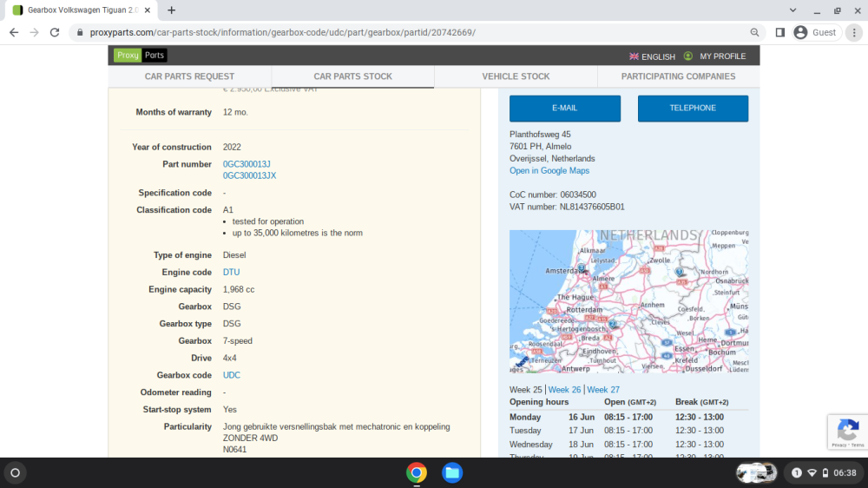The width and height of the screenshot is (868, 488).
Task: Open in Google Maps link
Action: click(549, 170)
